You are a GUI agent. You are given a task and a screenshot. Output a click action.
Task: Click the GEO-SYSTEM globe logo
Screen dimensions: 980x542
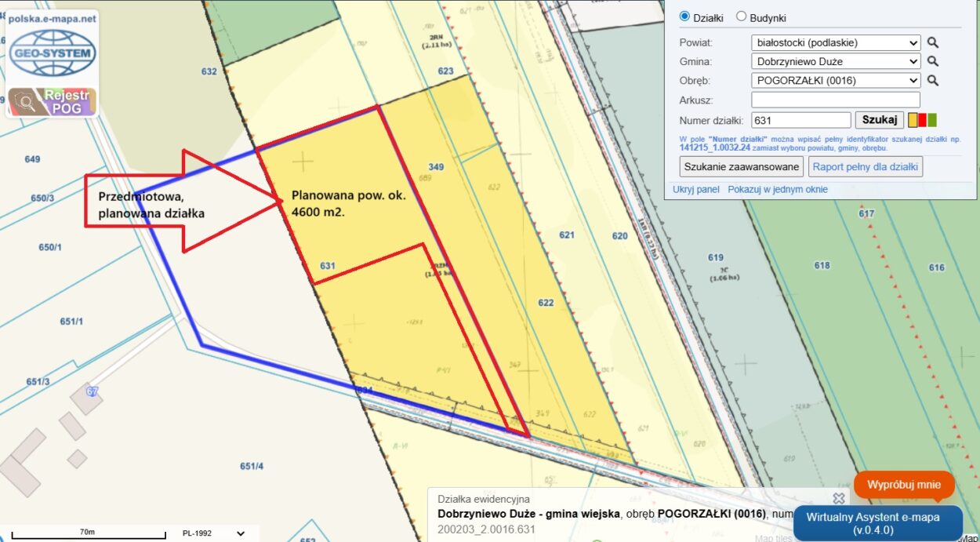53,53
